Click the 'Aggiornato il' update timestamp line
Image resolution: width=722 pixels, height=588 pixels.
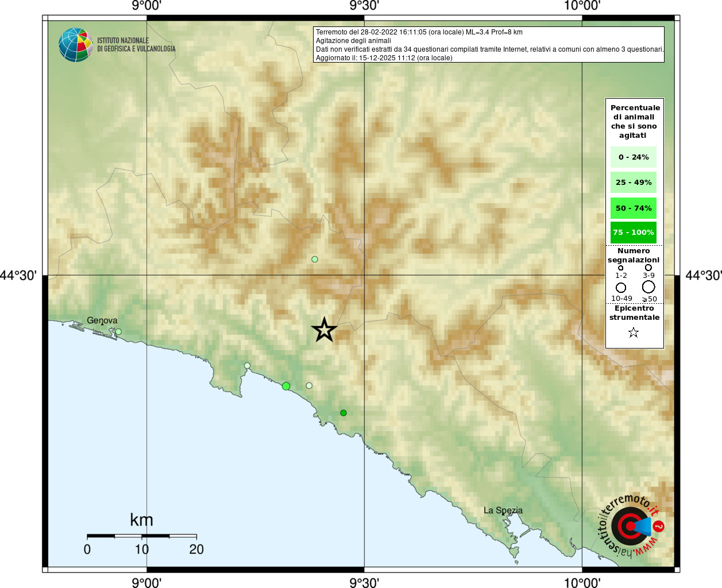tap(384, 58)
